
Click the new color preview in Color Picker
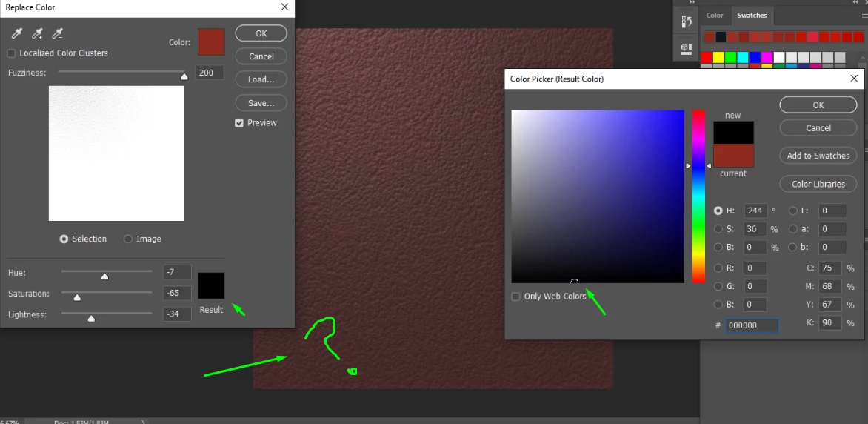(733, 133)
